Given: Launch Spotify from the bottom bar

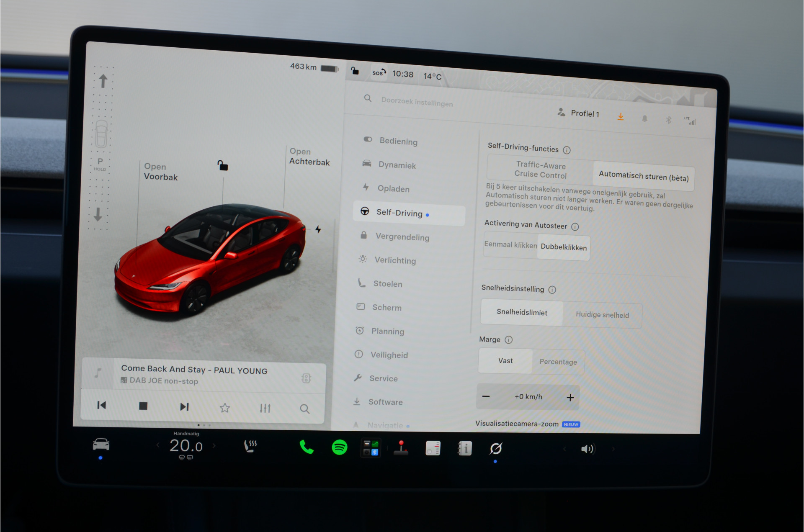Looking at the screenshot, I should click(x=340, y=447).
